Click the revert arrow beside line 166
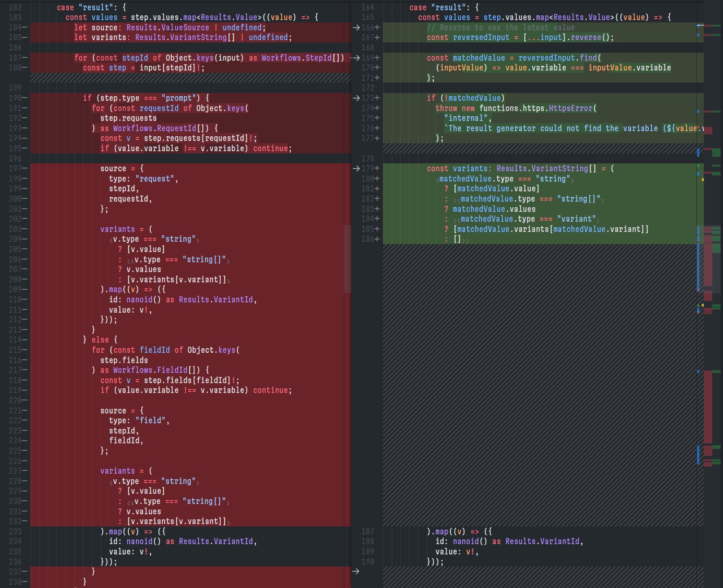 (356, 28)
